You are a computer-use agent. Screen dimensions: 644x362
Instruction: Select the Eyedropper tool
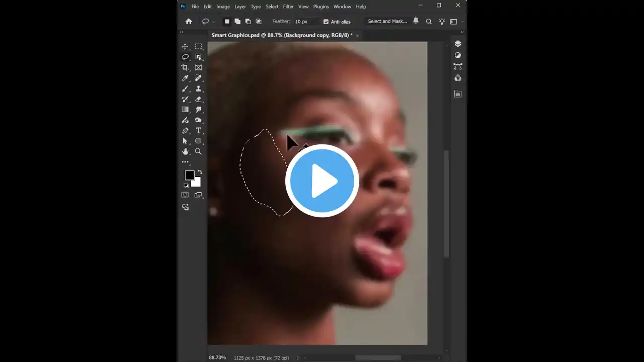pyautogui.click(x=185, y=78)
